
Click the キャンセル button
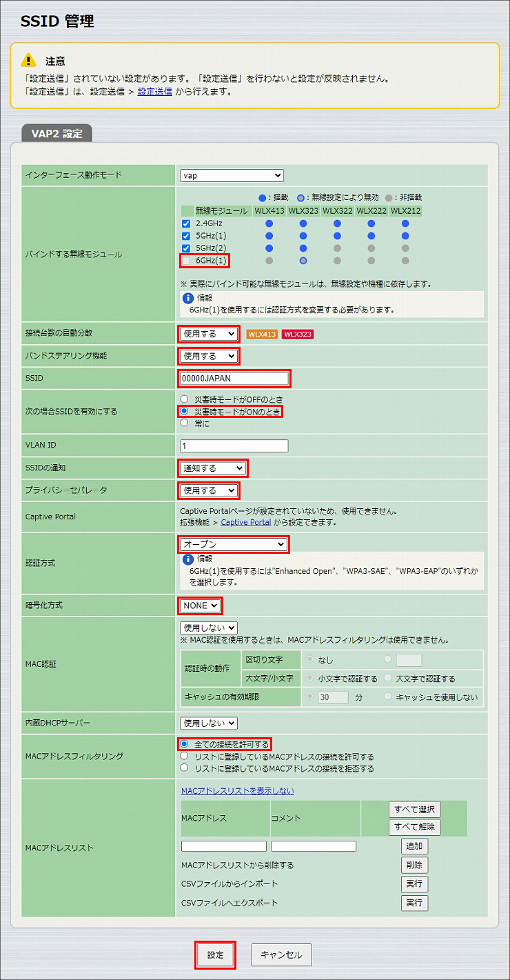point(281,955)
